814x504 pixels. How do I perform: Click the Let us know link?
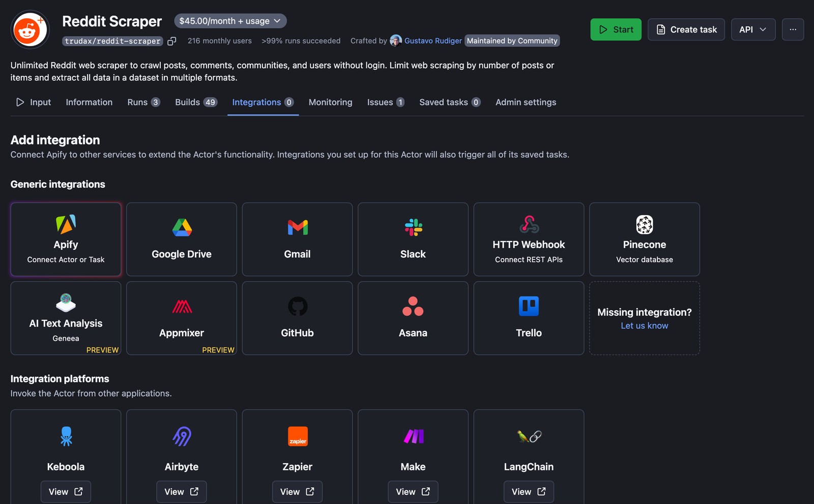pos(644,326)
